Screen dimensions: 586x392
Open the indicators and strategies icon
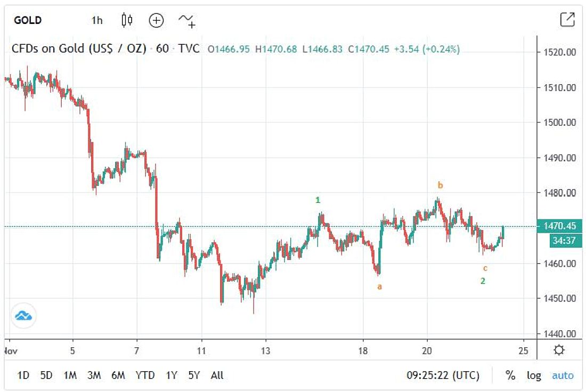coord(186,20)
